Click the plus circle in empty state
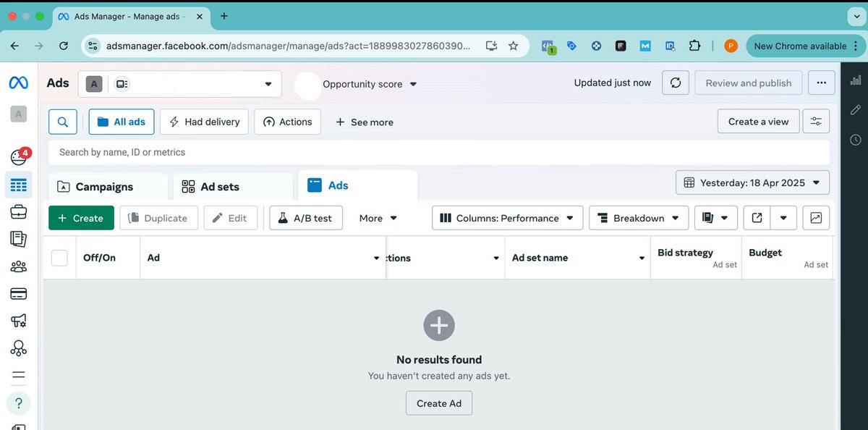Screen dimensions: 868x430 tap(439, 325)
